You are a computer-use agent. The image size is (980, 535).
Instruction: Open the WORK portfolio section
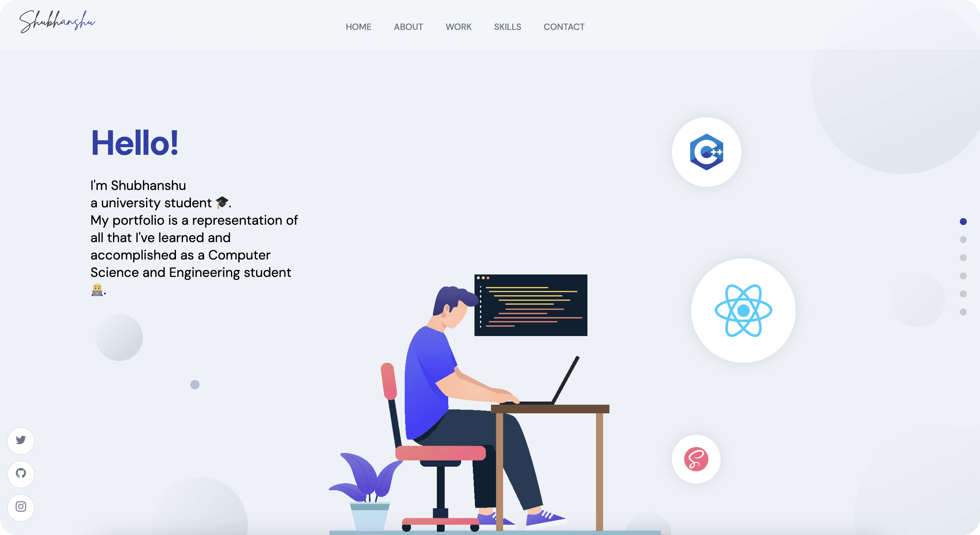pos(458,26)
